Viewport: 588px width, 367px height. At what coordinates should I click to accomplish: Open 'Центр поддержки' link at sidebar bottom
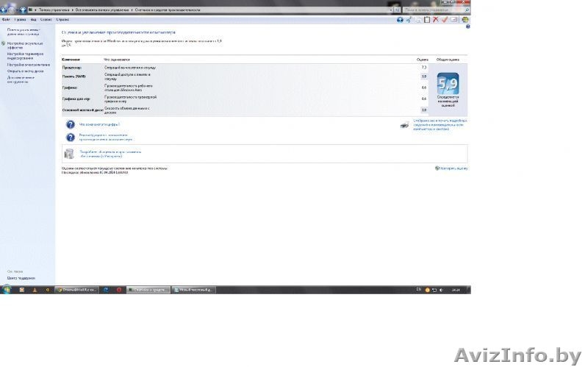coord(21,278)
